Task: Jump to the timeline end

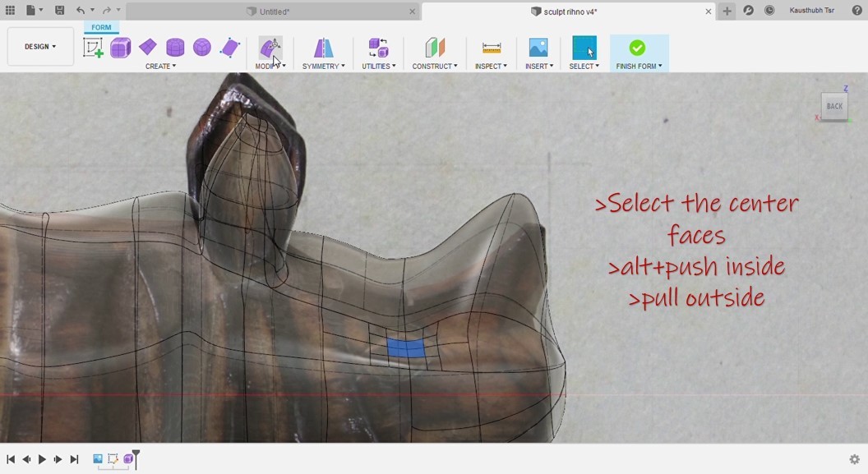Action: tap(74, 459)
